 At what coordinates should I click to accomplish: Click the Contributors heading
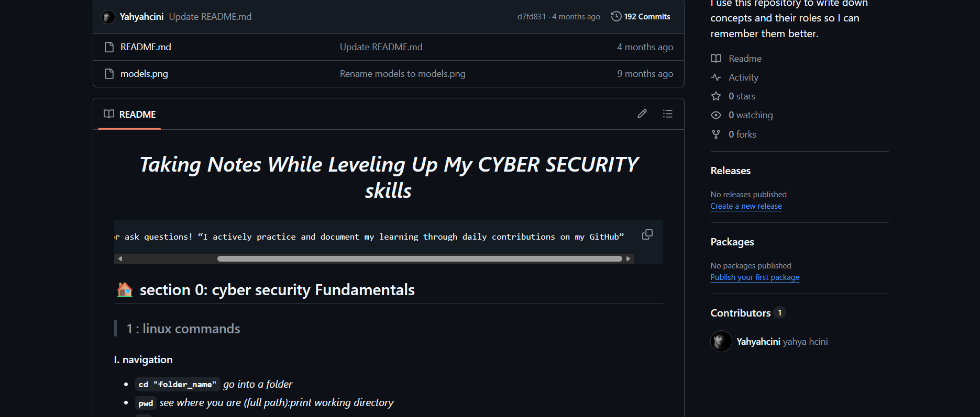pyautogui.click(x=740, y=313)
